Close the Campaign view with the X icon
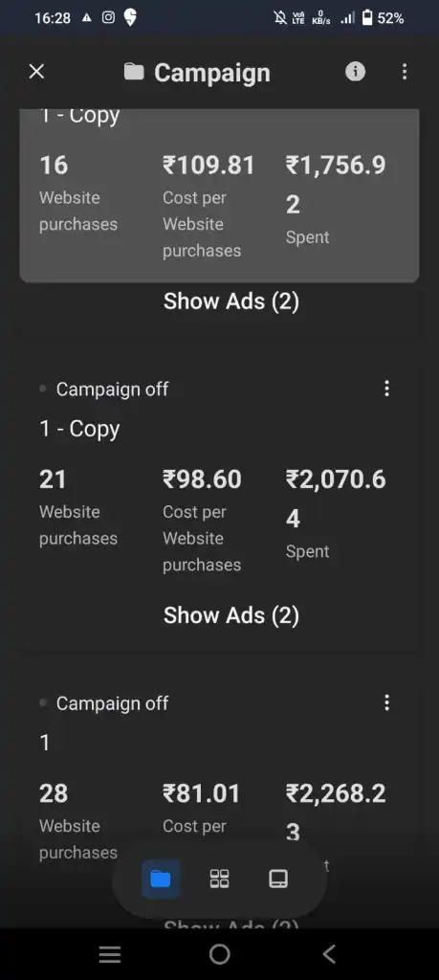Image resolution: width=439 pixels, height=980 pixels. tap(37, 72)
